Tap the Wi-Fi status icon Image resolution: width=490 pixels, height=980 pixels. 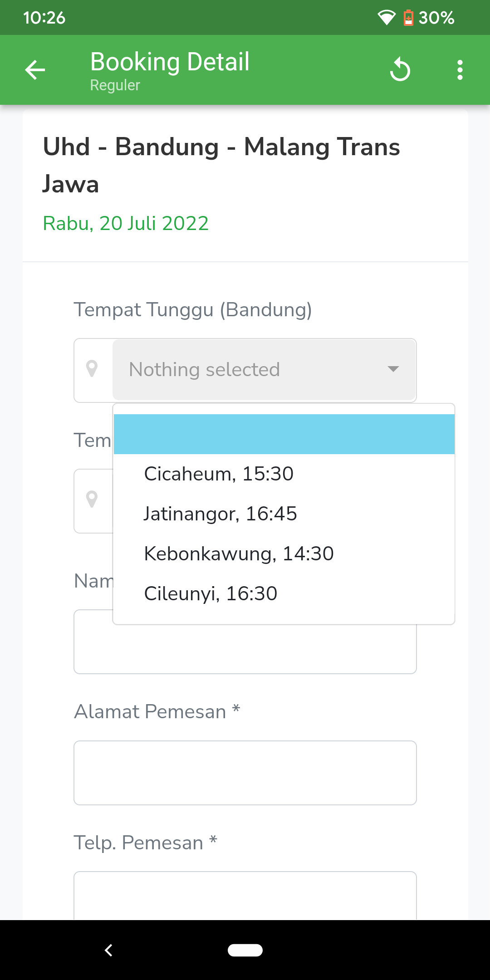(x=386, y=18)
